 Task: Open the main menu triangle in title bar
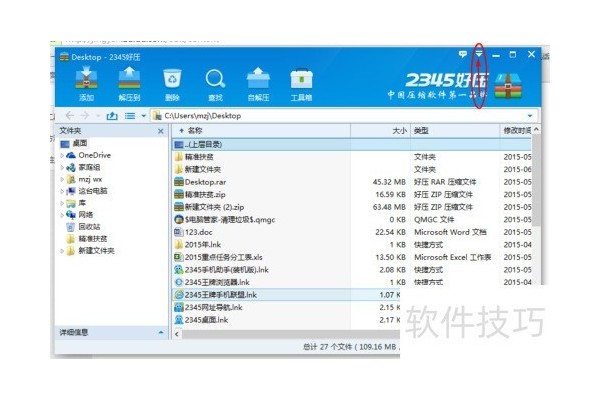pyautogui.click(x=479, y=54)
